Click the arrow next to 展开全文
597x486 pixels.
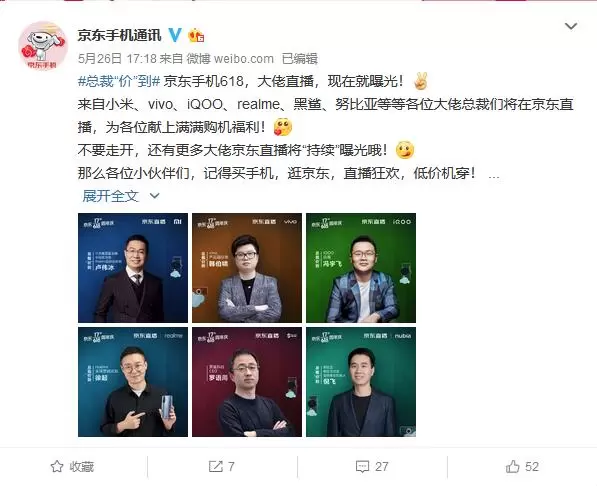[154, 196]
